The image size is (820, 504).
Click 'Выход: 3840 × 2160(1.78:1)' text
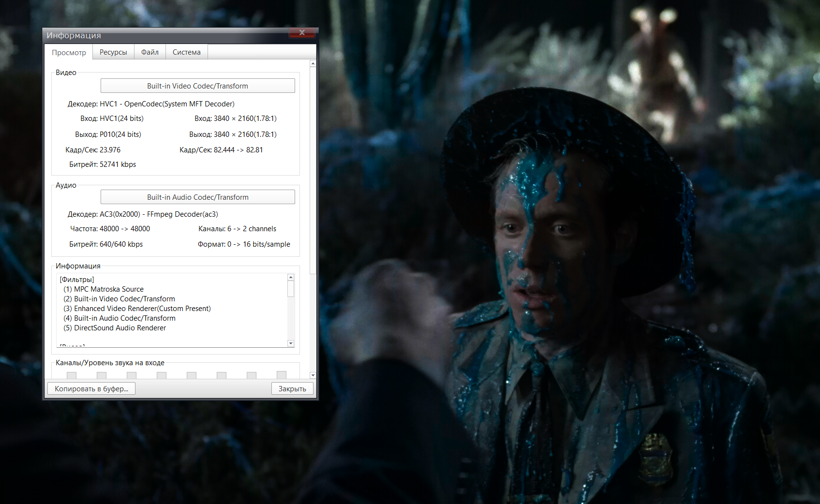233,134
